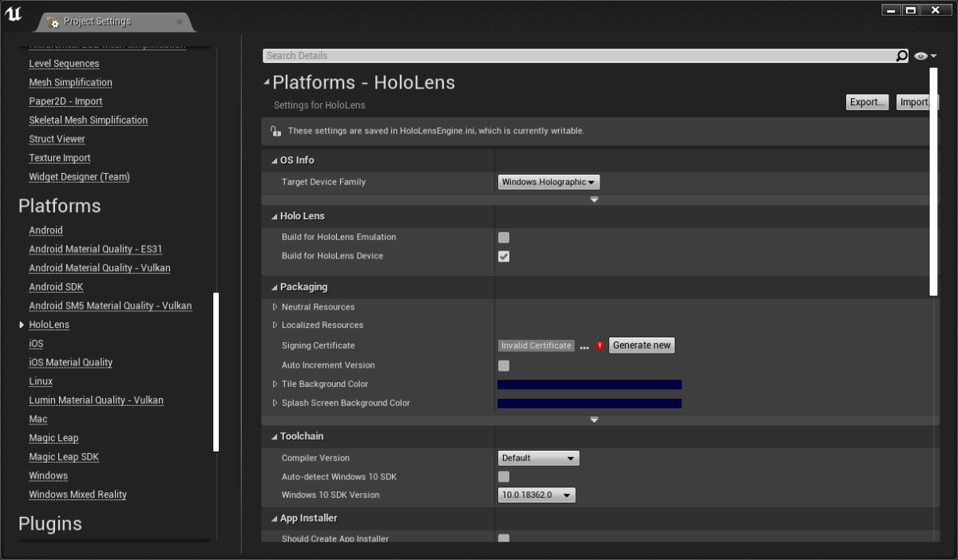Click the Invalid Certificate field
Screen dimensions: 958x560
point(536,345)
